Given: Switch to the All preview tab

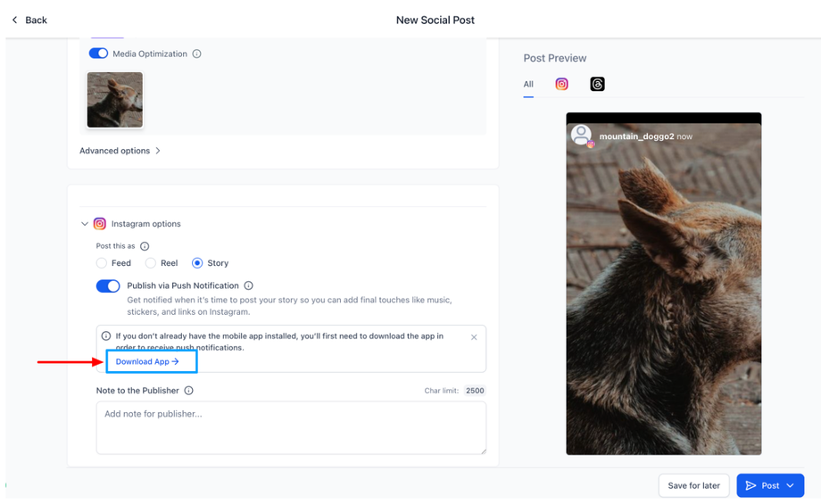Looking at the screenshot, I should click(x=528, y=84).
